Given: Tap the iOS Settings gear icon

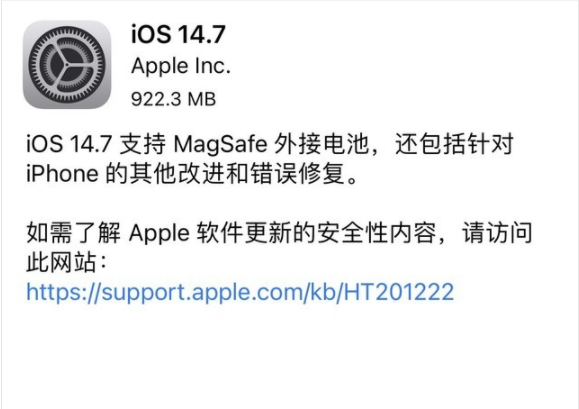Looking at the screenshot, I should [67, 65].
